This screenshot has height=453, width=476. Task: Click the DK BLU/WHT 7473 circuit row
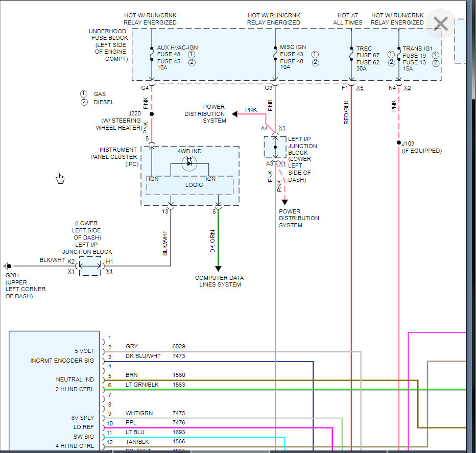(x=155, y=356)
